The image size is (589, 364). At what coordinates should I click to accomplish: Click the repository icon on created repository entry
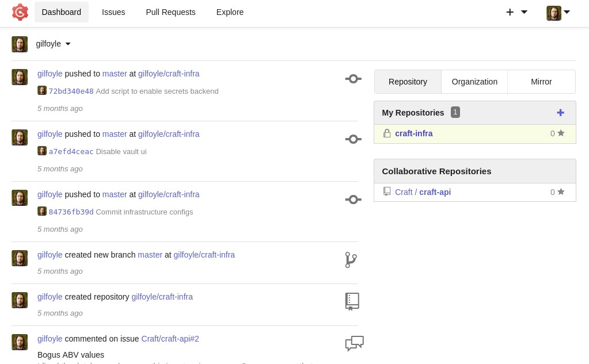352,301
